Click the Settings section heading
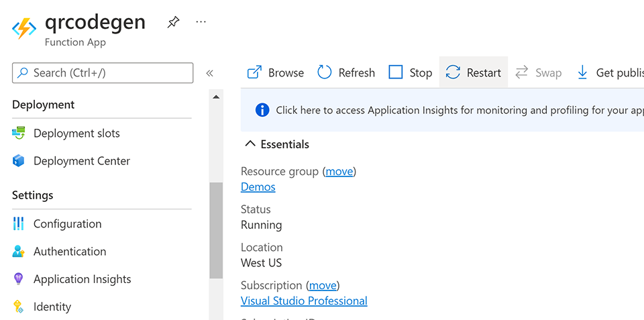The image size is (644, 320). [32, 195]
